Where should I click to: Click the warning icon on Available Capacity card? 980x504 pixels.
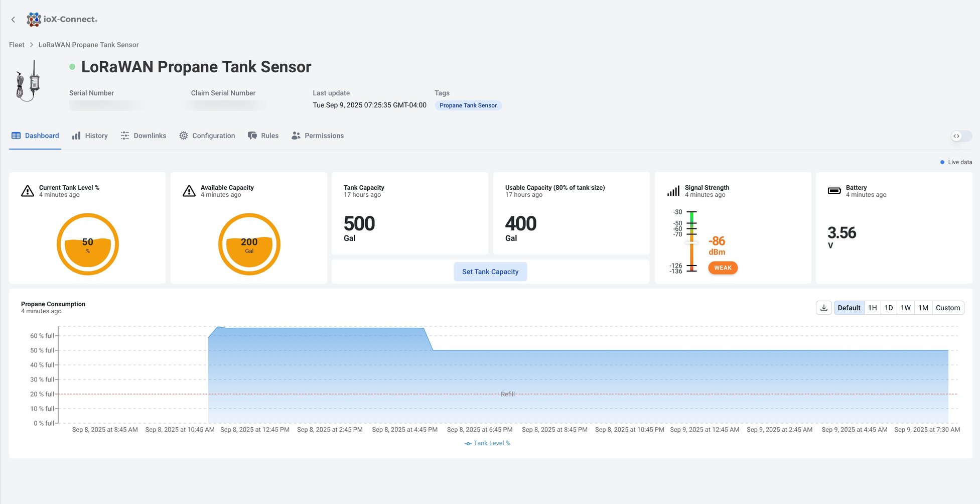coord(189,190)
